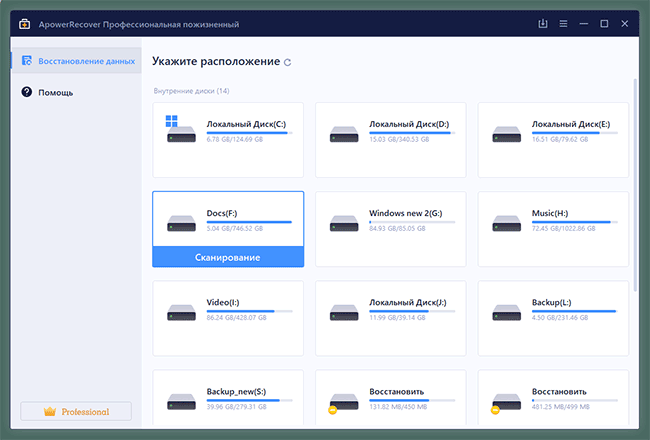Click the Локальный Диск(D:) label
Image resolution: width=650 pixels, height=440 pixels.
(x=409, y=124)
